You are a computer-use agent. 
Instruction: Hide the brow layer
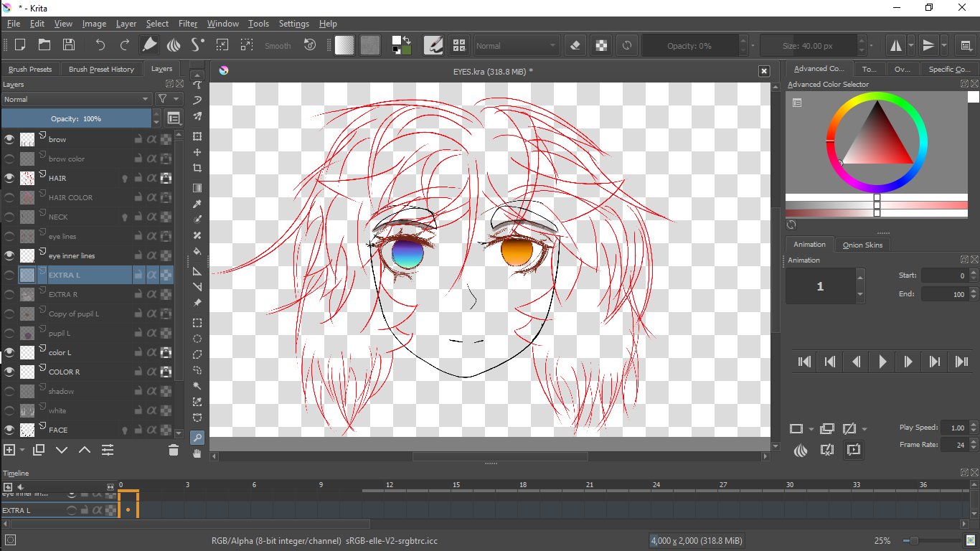click(9, 138)
